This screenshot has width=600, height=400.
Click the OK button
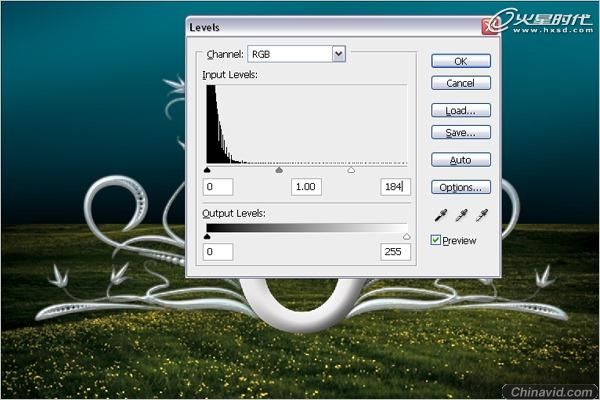pos(461,61)
